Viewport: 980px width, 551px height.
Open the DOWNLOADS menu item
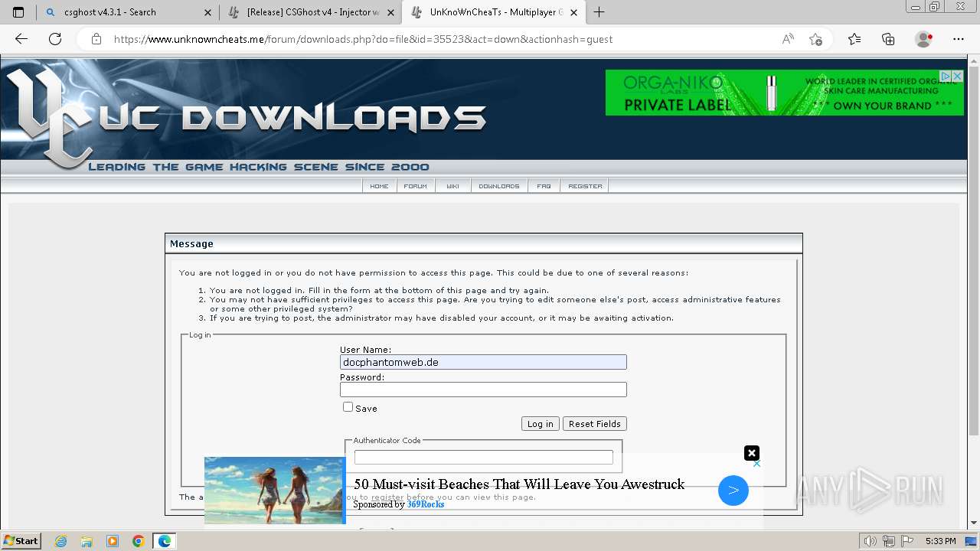(499, 186)
